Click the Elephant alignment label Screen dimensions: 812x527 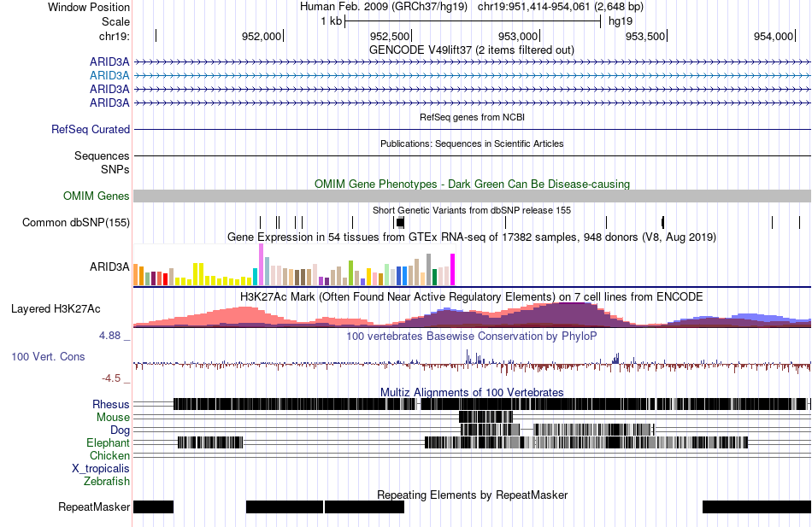click(109, 443)
